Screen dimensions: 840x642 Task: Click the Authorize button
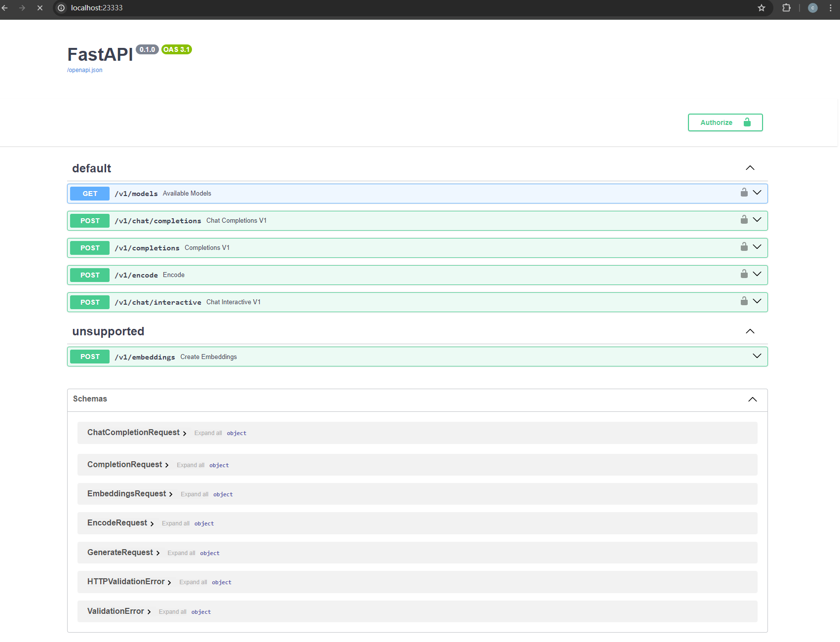pyautogui.click(x=725, y=122)
